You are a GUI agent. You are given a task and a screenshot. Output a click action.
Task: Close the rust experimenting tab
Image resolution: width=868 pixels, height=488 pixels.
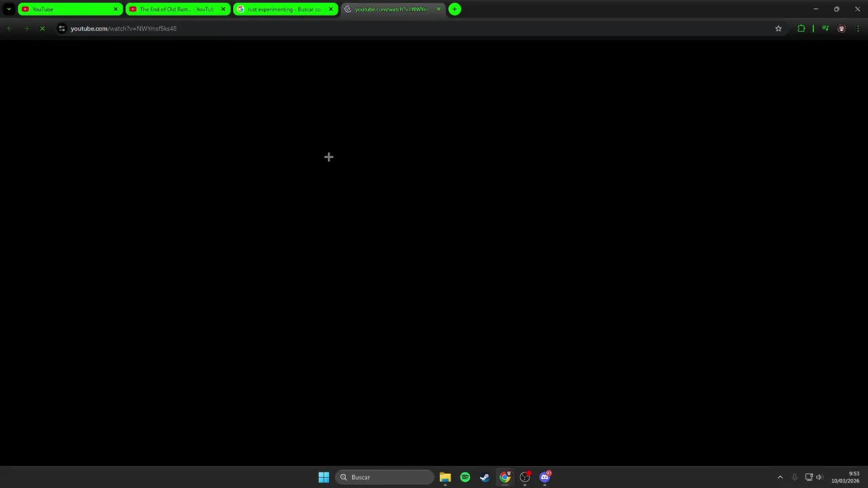point(331,9)
